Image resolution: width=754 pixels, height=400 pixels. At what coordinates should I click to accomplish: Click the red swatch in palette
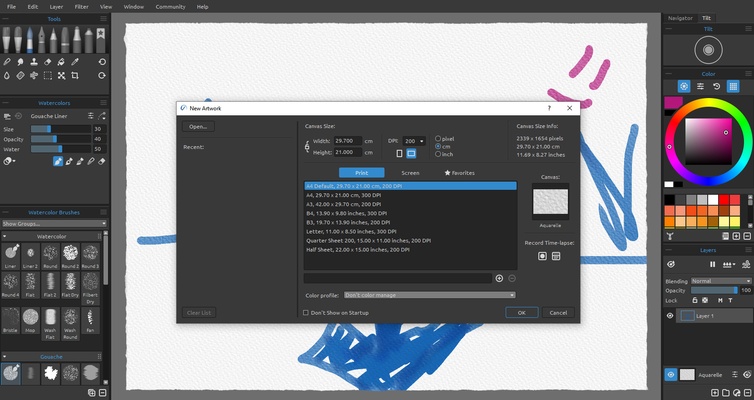[724, 200]
